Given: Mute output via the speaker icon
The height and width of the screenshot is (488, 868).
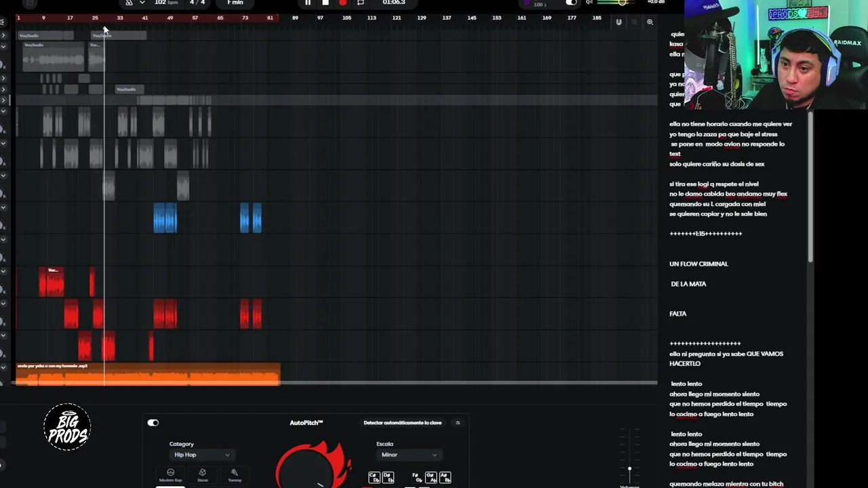Looking at the screenshot, I should point(589,3).
